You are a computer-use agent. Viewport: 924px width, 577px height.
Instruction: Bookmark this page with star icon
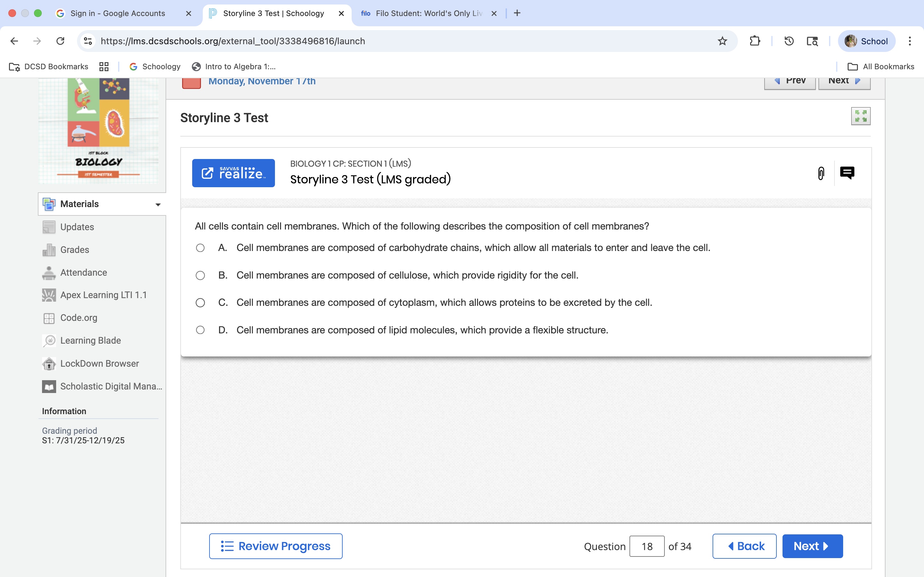[722, 41]
